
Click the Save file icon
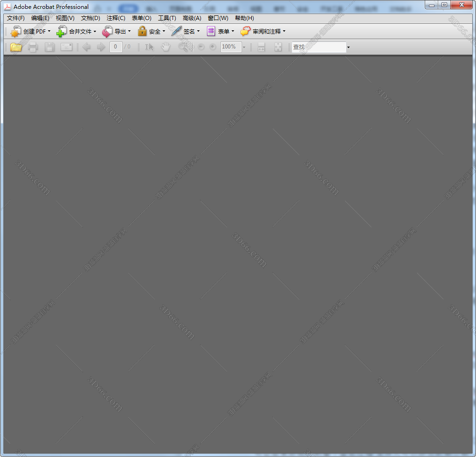pos(49,47)
